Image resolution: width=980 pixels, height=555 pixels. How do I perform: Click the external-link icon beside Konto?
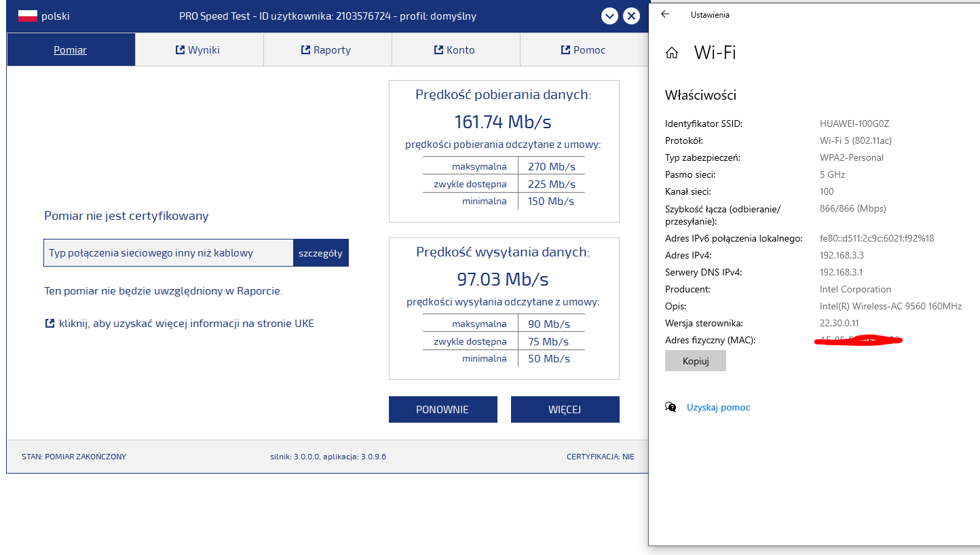point(439,50)
